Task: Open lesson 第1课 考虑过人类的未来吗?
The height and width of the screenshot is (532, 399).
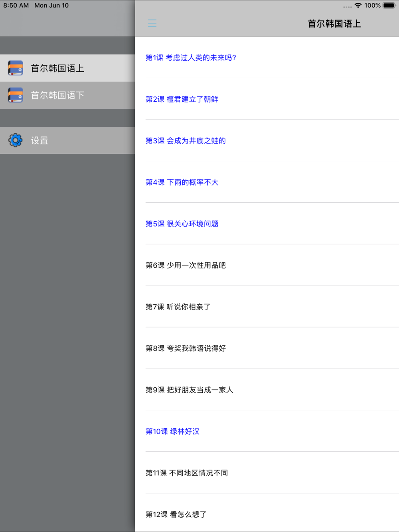Action: 267,57
